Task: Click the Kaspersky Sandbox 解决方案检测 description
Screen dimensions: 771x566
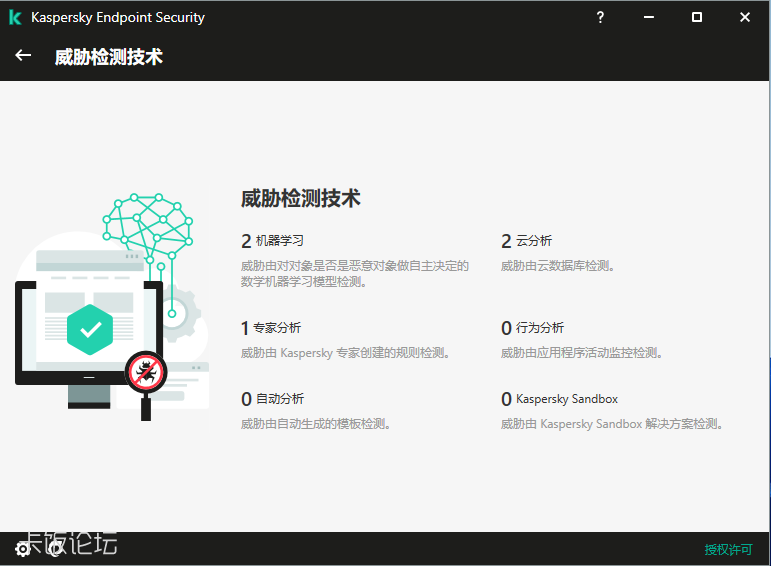Action: pos(612,423)
